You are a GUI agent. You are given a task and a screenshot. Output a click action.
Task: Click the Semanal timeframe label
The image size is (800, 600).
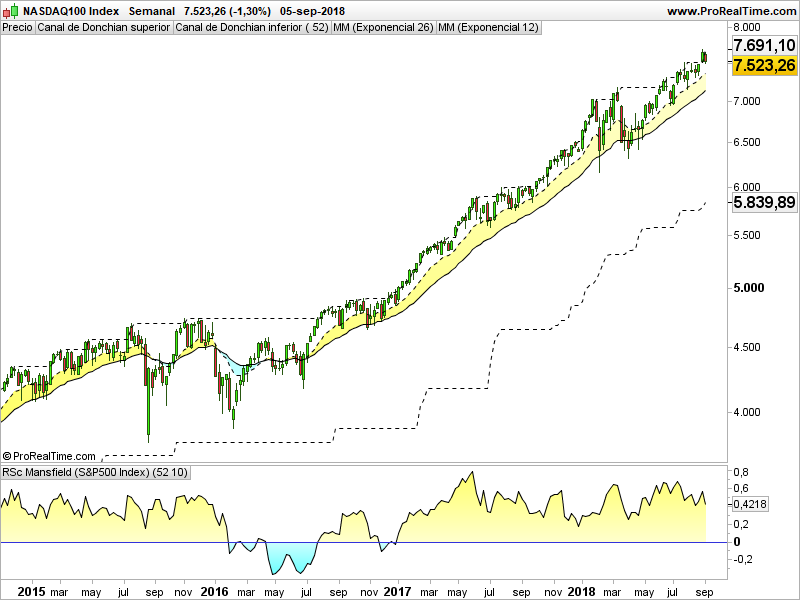pyautogui.click(x=153, y=11)
